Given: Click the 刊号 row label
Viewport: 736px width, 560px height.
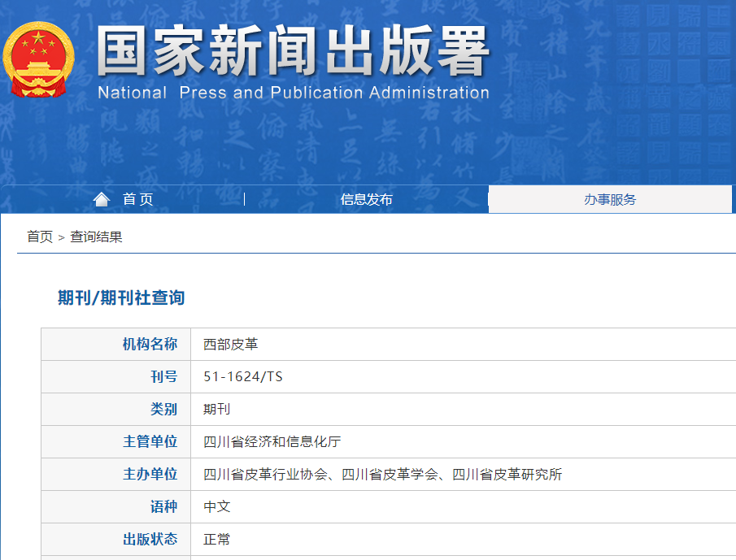Looking at the screenshot, I should [163, 376].
